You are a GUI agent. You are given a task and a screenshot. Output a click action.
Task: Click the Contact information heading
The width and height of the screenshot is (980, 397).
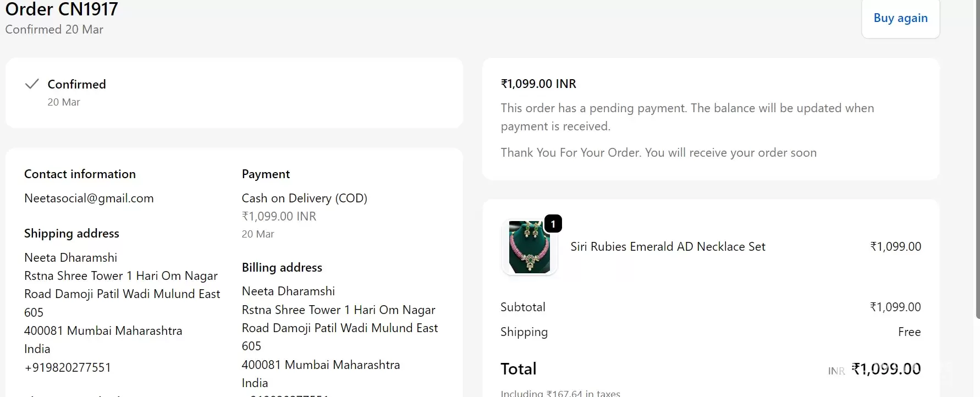(x=80, y=174)
